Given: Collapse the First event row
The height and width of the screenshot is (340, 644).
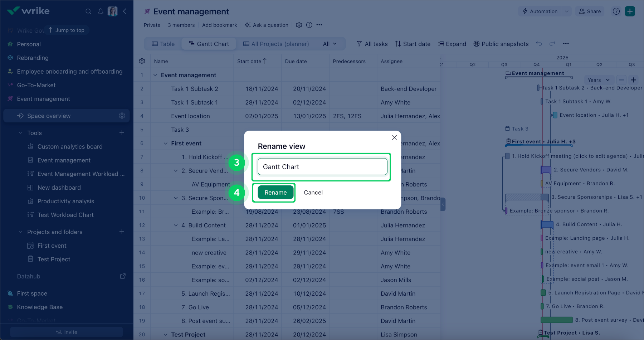Looking at the screenshot, I should pos(165,144).
